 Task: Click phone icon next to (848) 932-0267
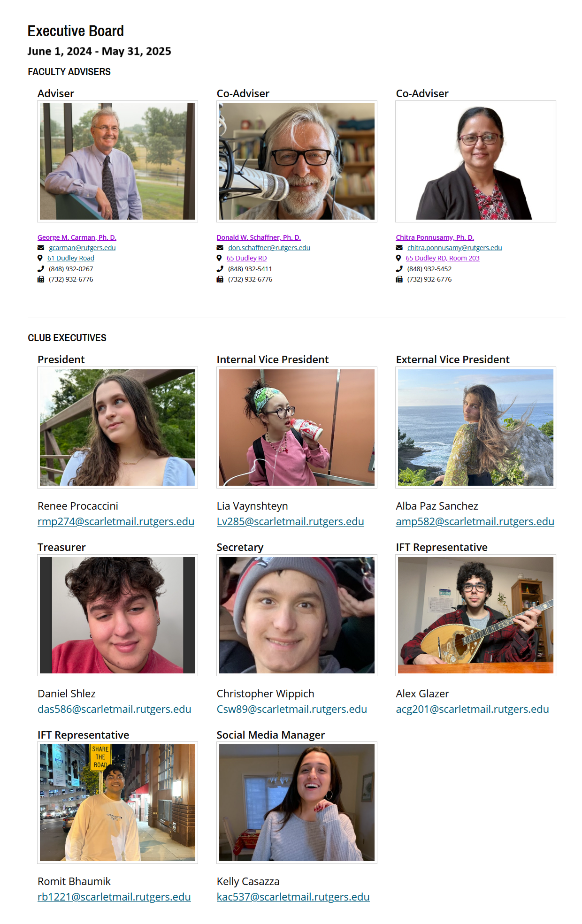pos(40,269)
